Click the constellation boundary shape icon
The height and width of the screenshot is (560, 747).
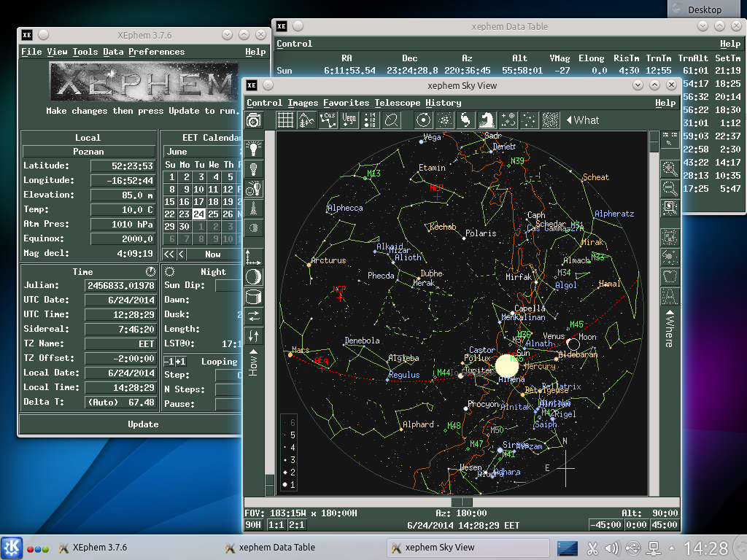pos(670,276)
